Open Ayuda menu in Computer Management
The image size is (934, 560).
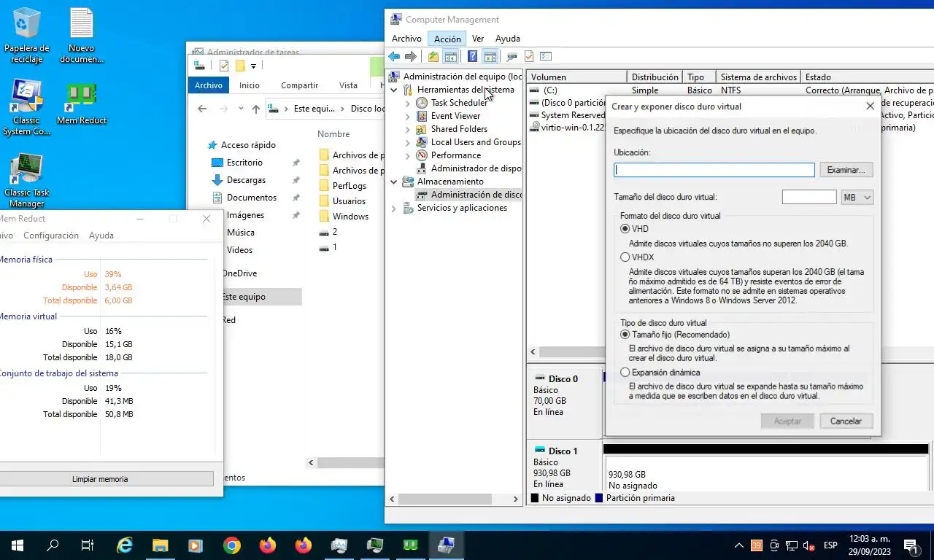[508, 39]
